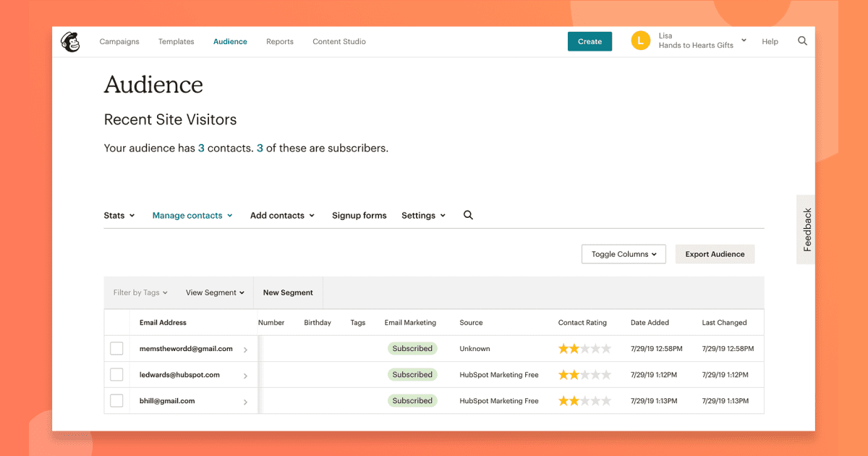The height and width of the screenshot is (456, 868).
Task: Open the Toggle Columns dropdown
Action: [624, 254]
